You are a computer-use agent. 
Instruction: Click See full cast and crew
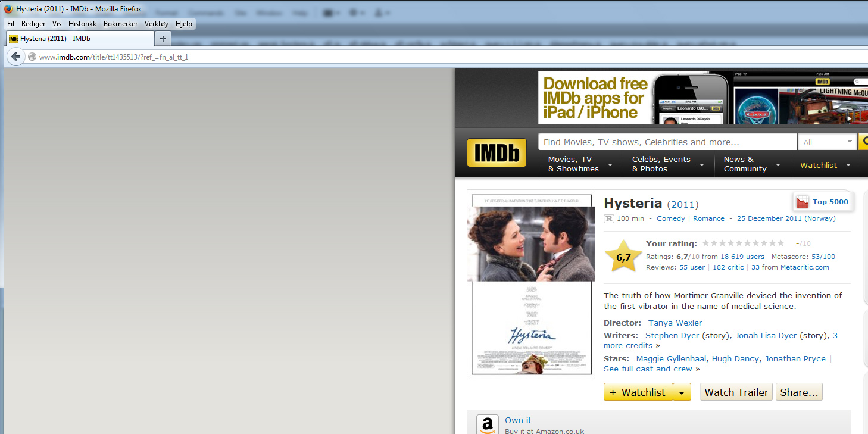(648, 369)
